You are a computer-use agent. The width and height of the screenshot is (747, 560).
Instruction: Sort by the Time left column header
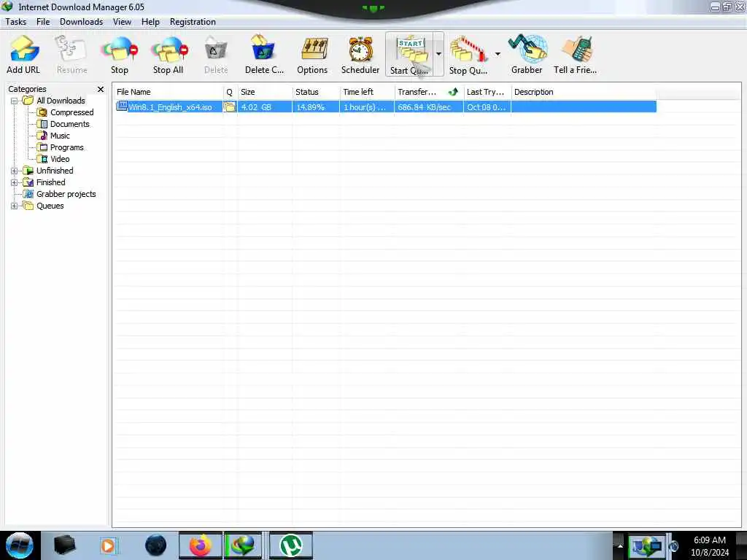[x=367, y=92]
